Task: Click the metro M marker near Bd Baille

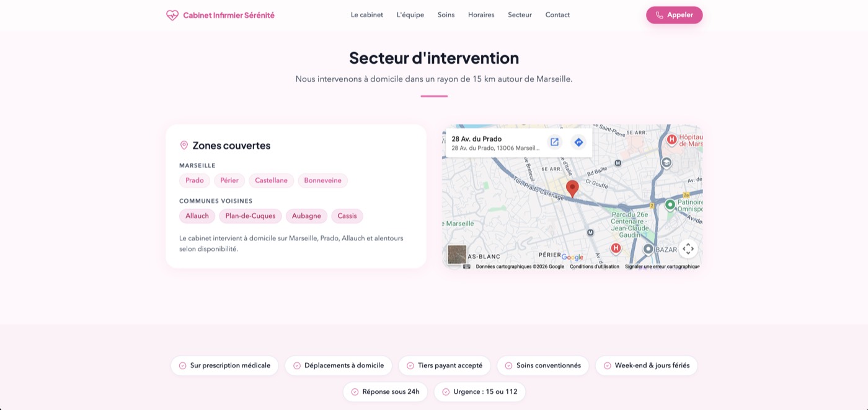Action: (618, 163)
